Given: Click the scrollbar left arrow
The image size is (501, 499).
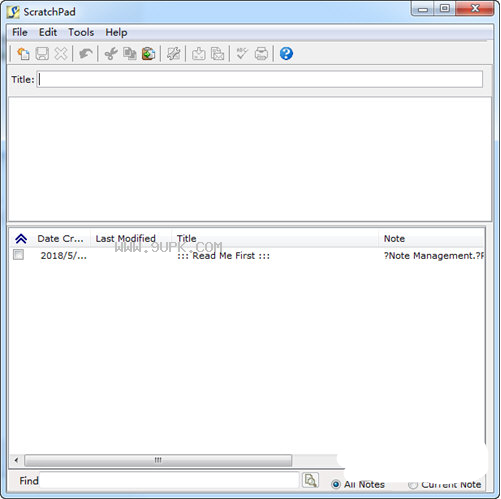Looking at the screenshot, I should (x=16, y=460).
